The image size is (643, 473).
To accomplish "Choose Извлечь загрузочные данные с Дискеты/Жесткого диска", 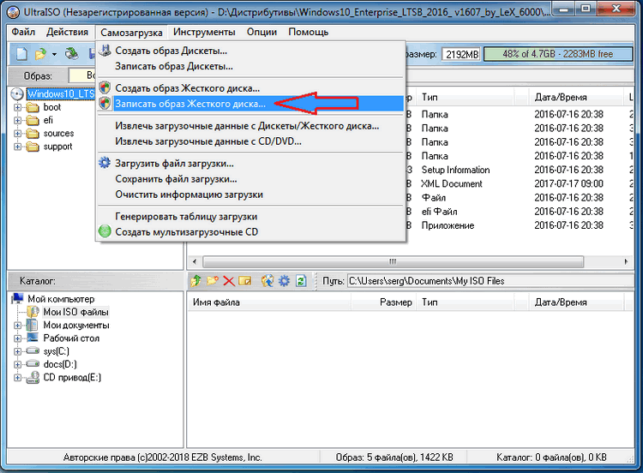I will click(x=251, y=126).
